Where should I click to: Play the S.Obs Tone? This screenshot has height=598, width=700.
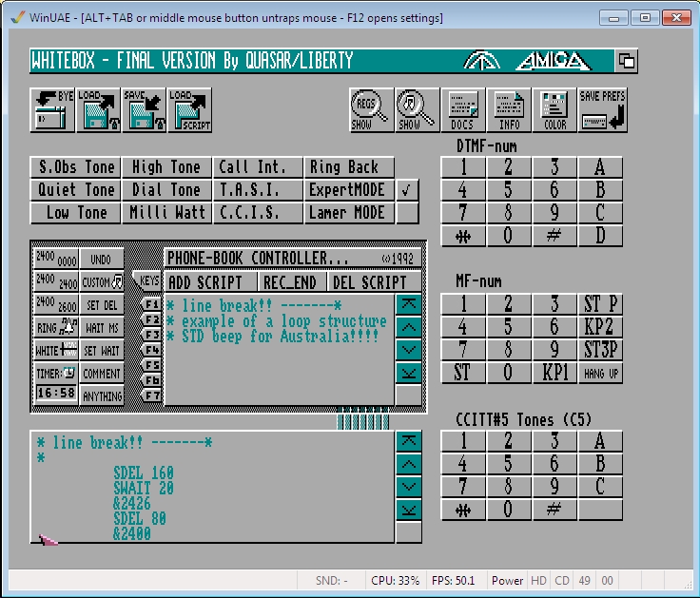[x=75, y=167]
